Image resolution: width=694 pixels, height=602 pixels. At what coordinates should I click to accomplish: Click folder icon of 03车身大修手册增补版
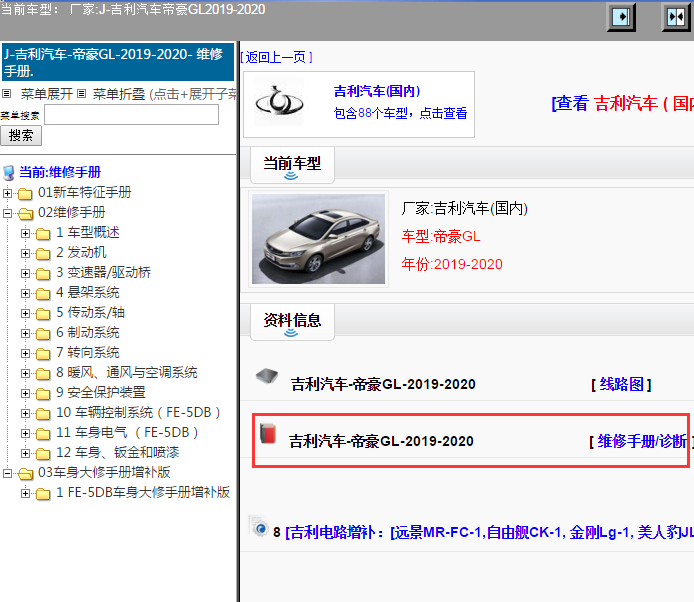(x=25, y=474)
